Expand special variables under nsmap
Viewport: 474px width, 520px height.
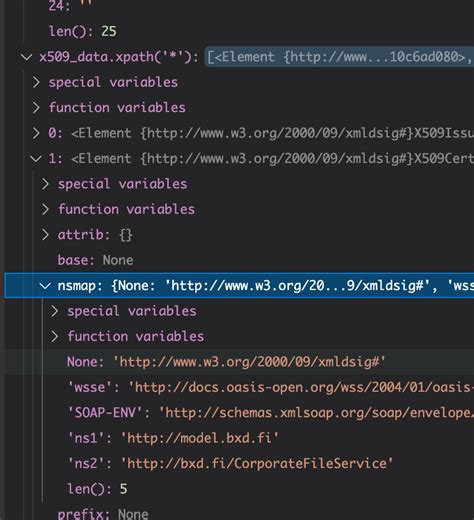[55, 311]
